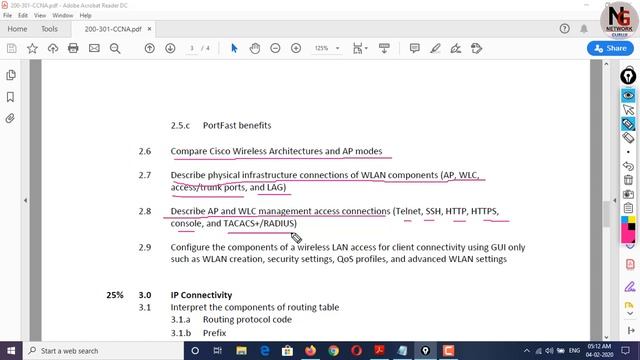640x360 pixels.
Task: Toggle the eye visibility button
Action: point(628,96)
